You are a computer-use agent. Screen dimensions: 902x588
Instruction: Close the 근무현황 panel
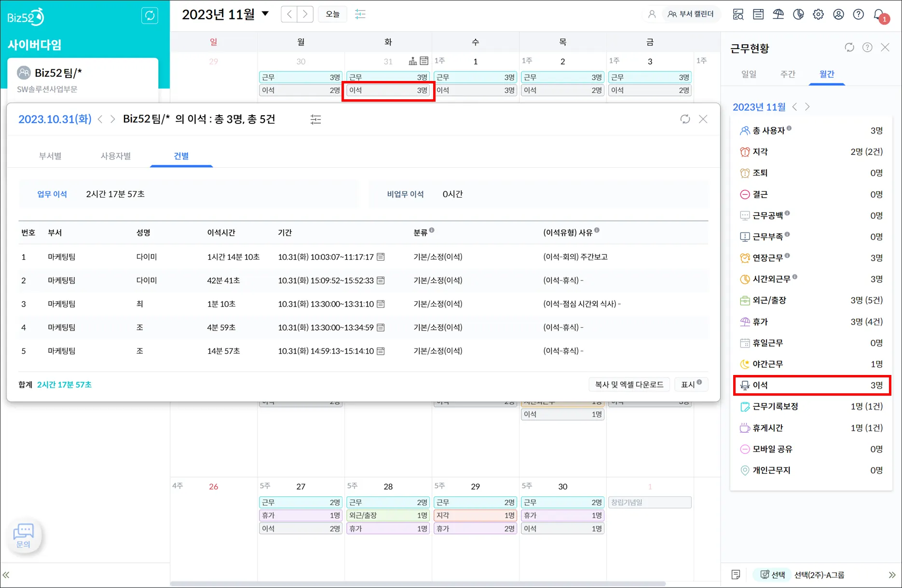885,47
